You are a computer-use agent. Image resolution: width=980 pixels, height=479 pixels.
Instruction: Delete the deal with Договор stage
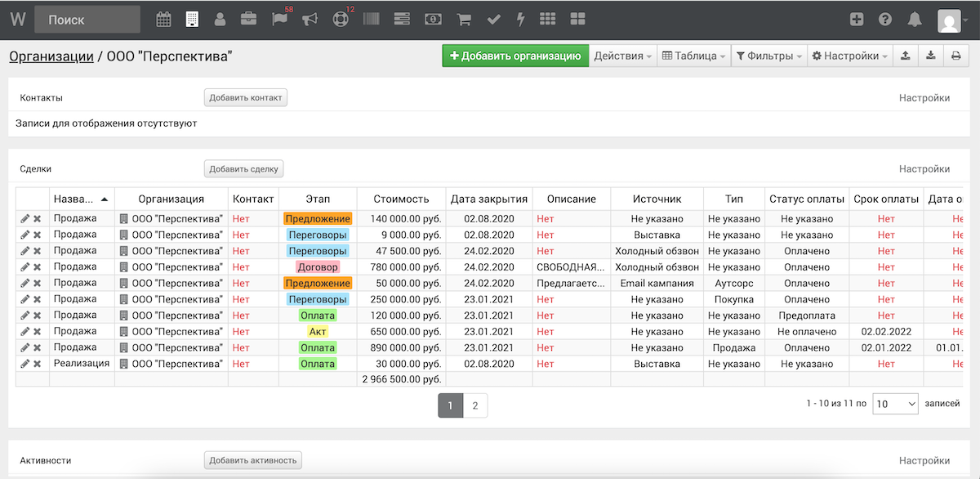(38, 267)
